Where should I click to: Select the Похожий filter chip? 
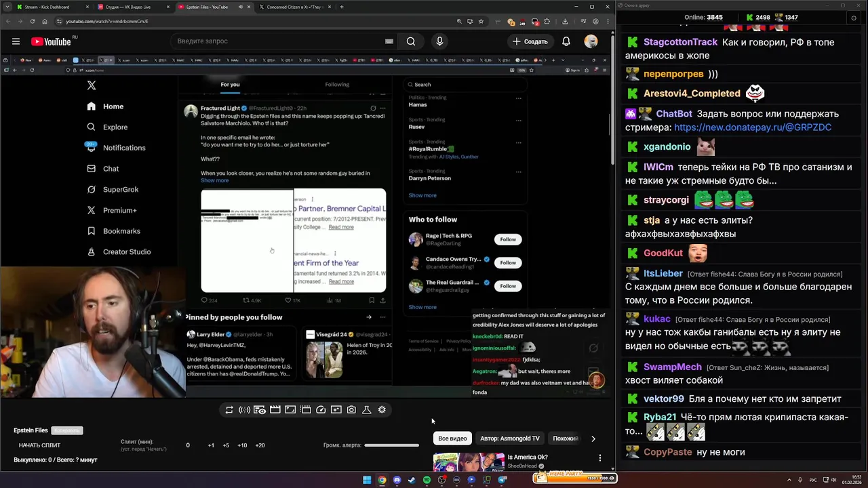click(x=566, y=439)
